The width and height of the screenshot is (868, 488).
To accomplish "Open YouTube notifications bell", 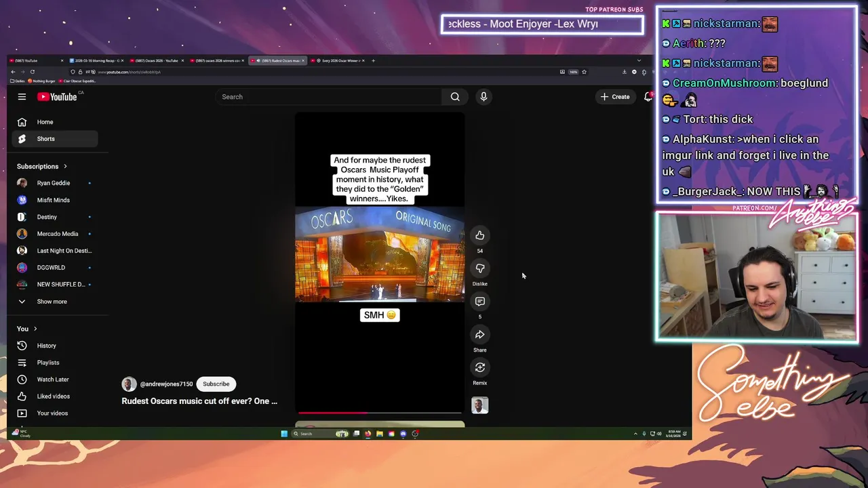I will tap(648, 97).
